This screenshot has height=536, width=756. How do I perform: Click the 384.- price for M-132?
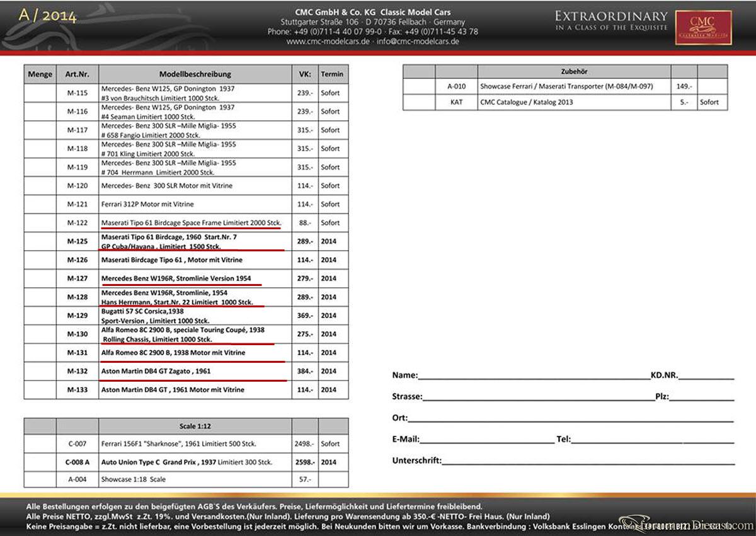306,372
